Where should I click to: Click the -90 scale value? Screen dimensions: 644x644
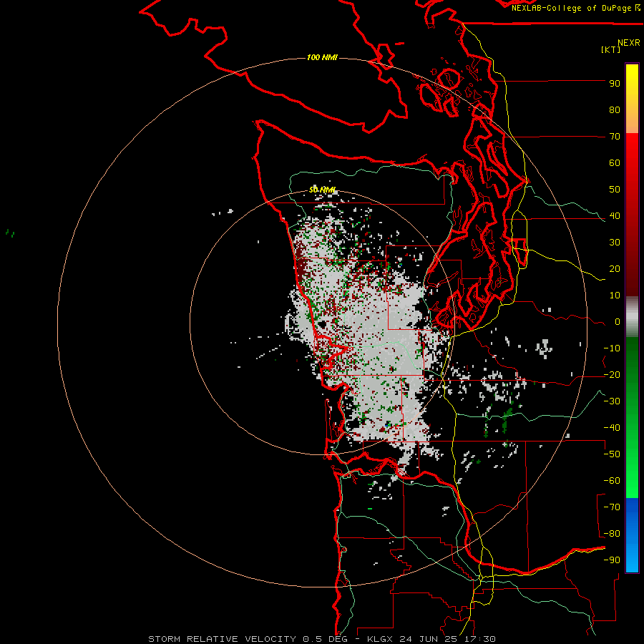612,560
